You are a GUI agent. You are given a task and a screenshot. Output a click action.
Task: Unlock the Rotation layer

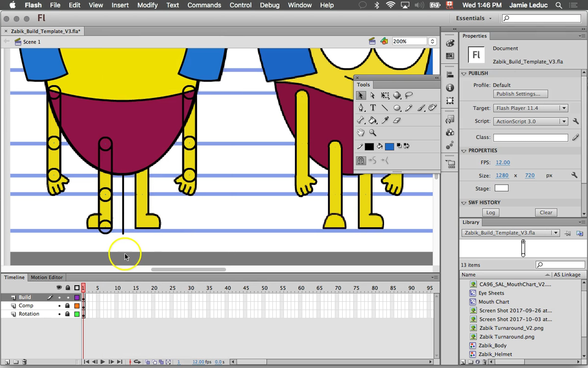point(67,314)
